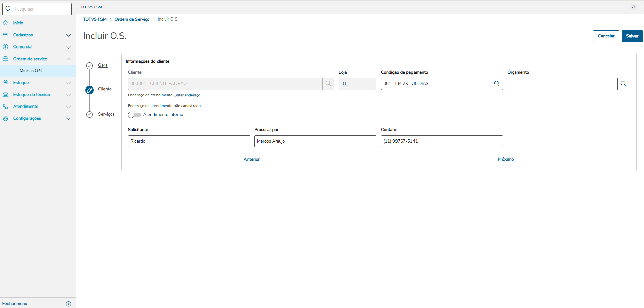The width and height of the screenshot is (644, 308).
Task: Go to Próximo step
Action: click(x=505, y=159)
